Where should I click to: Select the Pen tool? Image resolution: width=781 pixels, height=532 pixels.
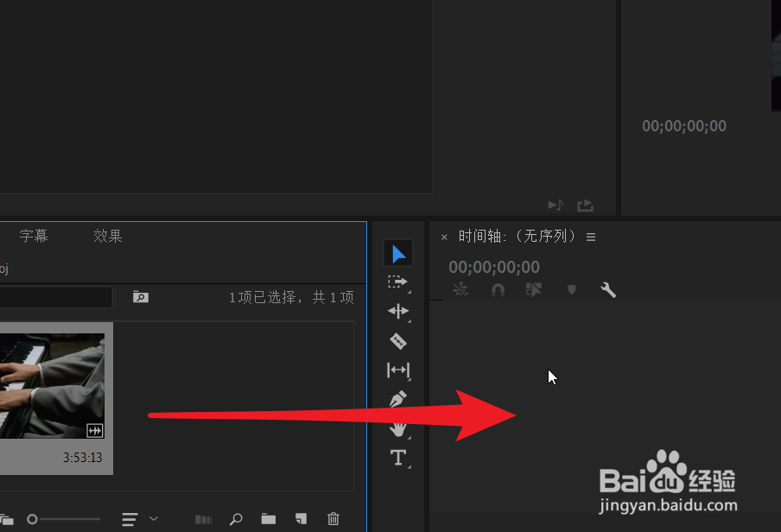tap(398, 399)
